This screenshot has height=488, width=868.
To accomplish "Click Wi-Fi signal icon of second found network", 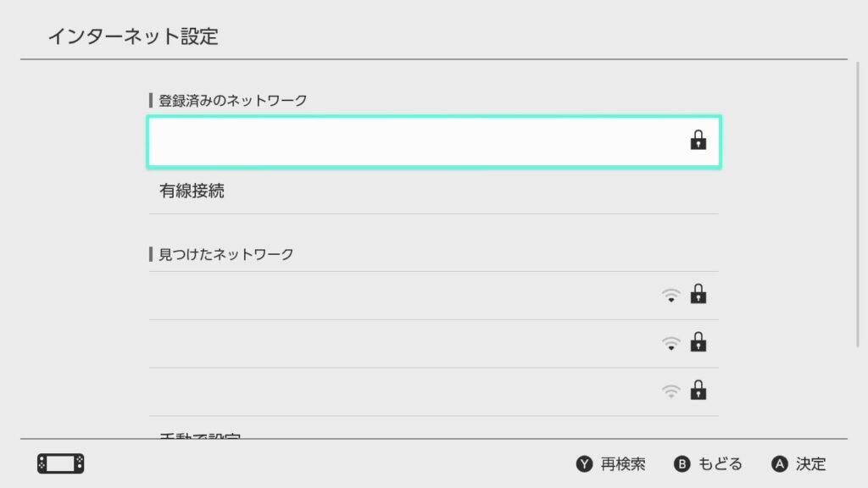I will click(x=671, y=344).
